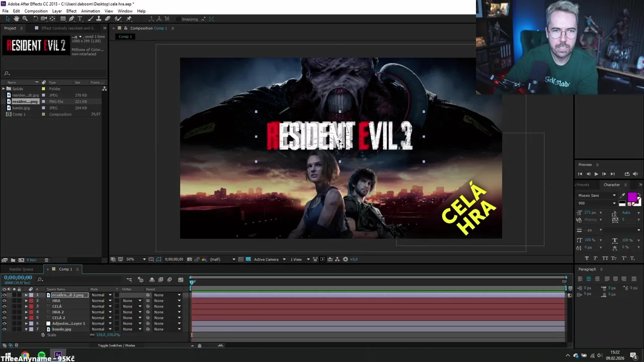The image size is (644, 362).
Task: Toggle Draft 3D icon in timeline
Action: [x=141, y=280]
